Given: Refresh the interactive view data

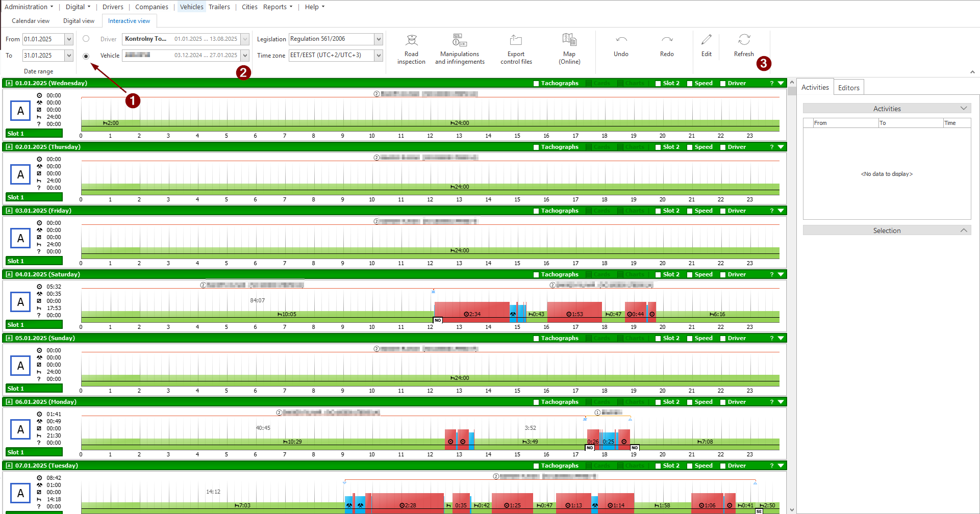Looking at the screenshot, I should click(744, 46).
